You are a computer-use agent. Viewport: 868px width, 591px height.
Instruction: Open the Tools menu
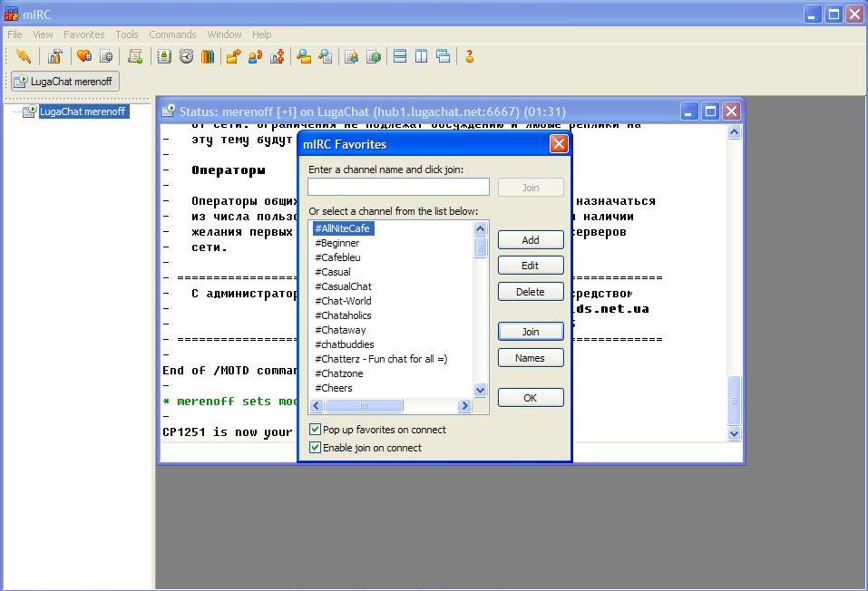[127, 34]
